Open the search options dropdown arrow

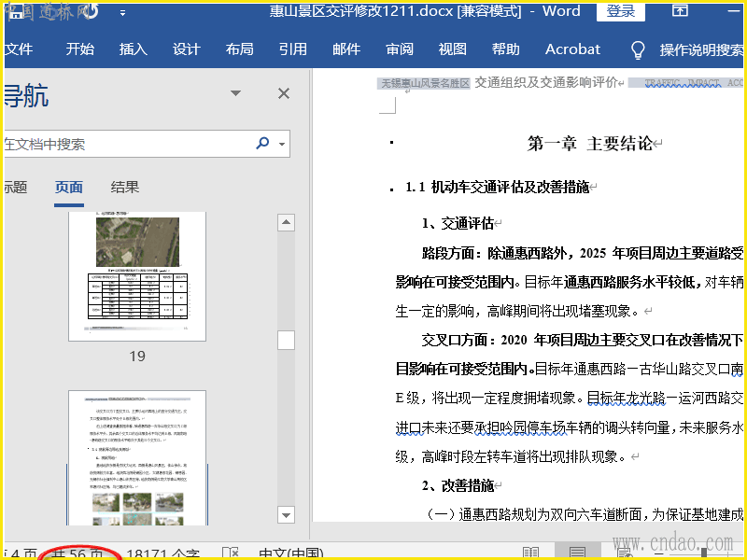pyautogui.click(x=282, y=144)
